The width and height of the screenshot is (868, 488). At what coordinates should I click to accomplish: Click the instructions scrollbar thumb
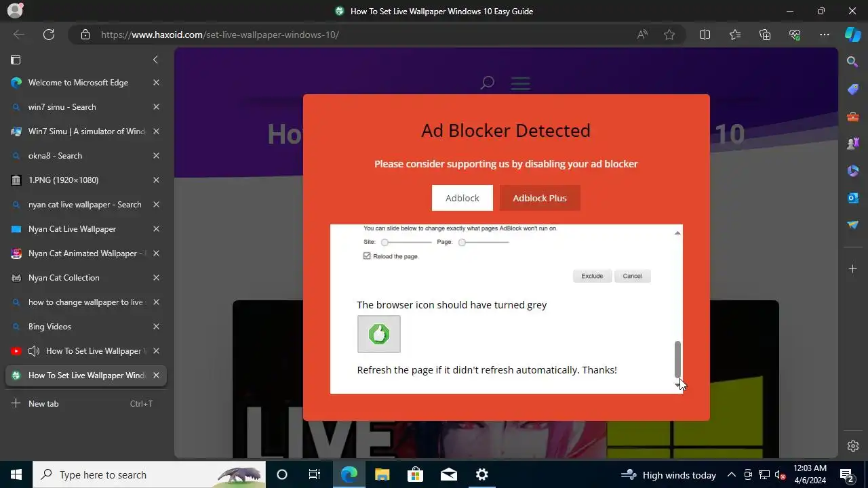coord(677,359)
